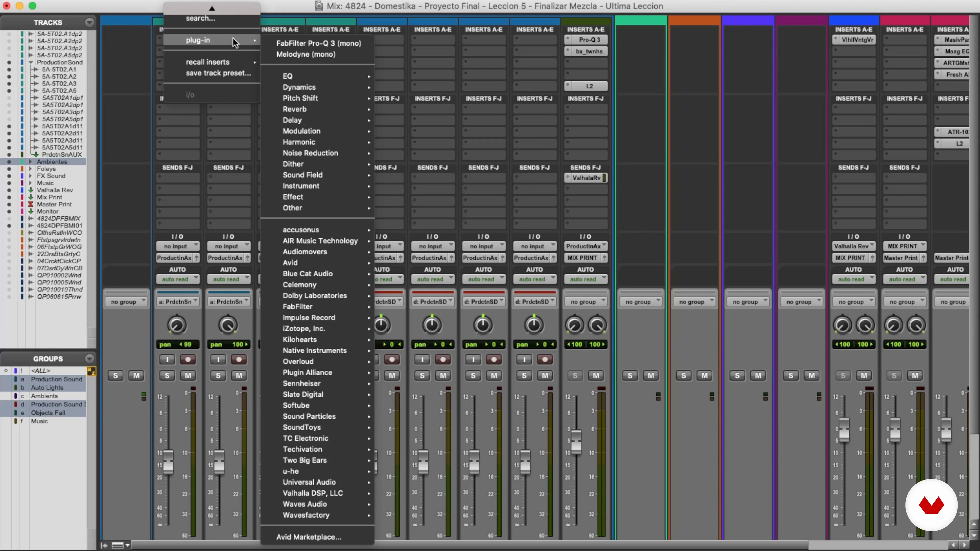The height and width of the screenshot is (551, 980).
Task: Click the Valhalla Rev channel volume fader
Action: click(x=844, y=430)
